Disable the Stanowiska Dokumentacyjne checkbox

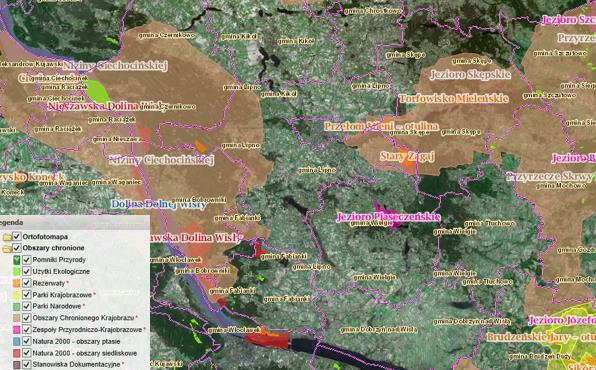coord(27,365)
